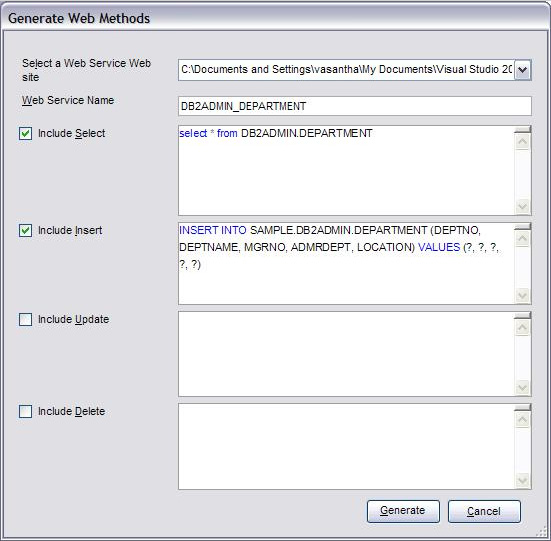Viewport: 551px width, 541px height.
Task: Click scroll down arrow in Delete box
Action: tap(523, 480)
